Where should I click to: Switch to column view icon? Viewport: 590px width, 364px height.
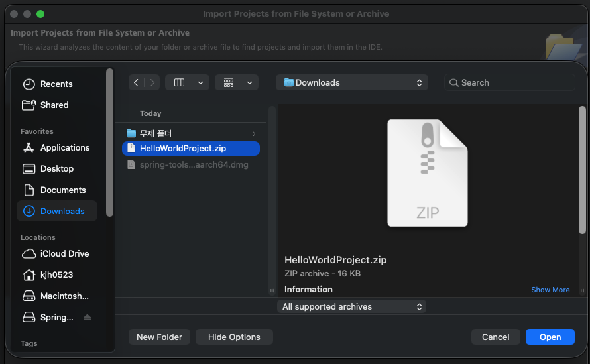click(x=179, y=82)
